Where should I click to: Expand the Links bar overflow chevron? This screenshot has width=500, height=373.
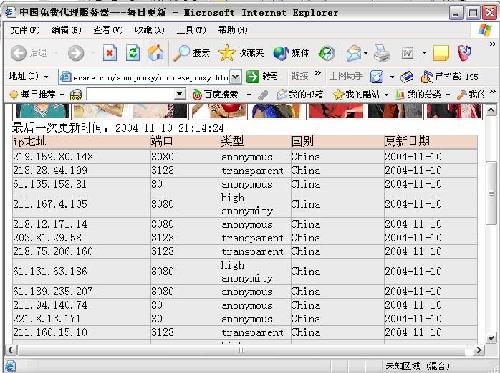(318, 73)
